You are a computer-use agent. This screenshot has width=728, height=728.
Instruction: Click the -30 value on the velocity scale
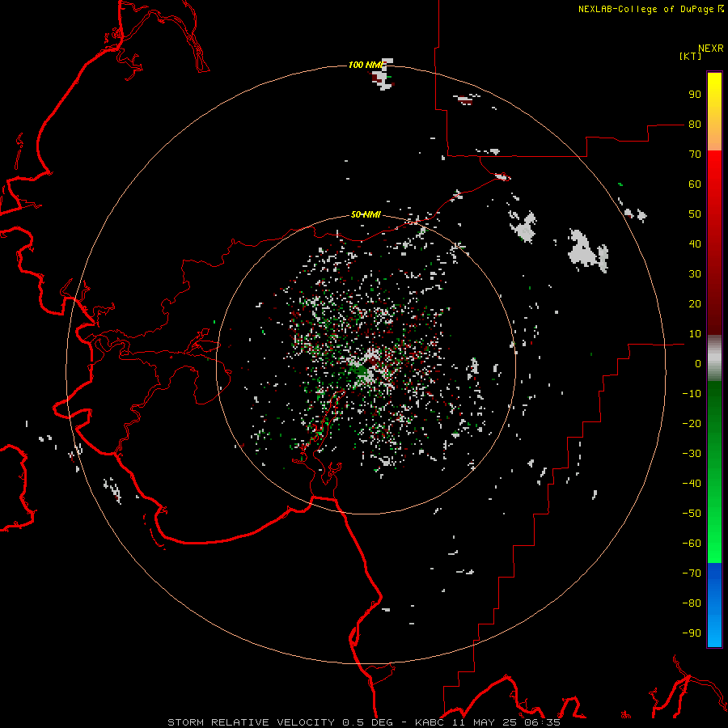[692, 454]
